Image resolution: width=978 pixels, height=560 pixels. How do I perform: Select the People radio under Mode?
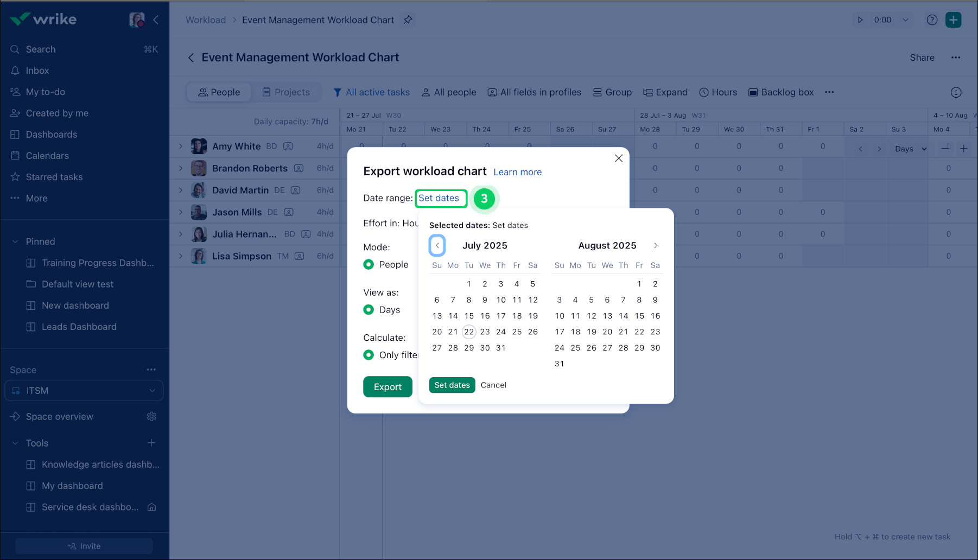(369, 264)
